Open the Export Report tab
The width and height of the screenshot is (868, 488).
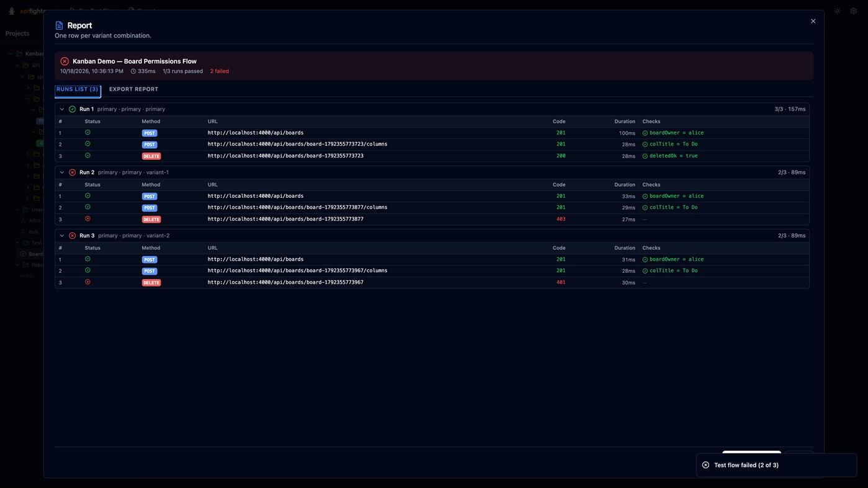pos(133,89)
